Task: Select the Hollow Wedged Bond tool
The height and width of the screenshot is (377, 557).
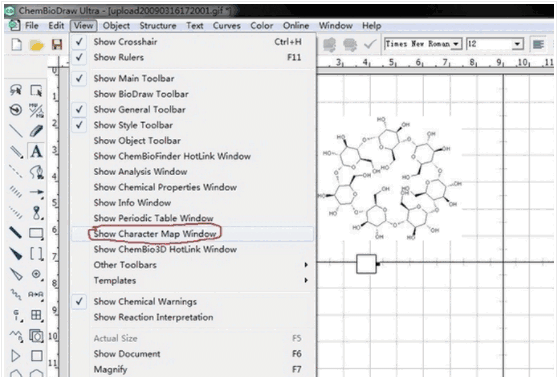Action: click(16, 274)
